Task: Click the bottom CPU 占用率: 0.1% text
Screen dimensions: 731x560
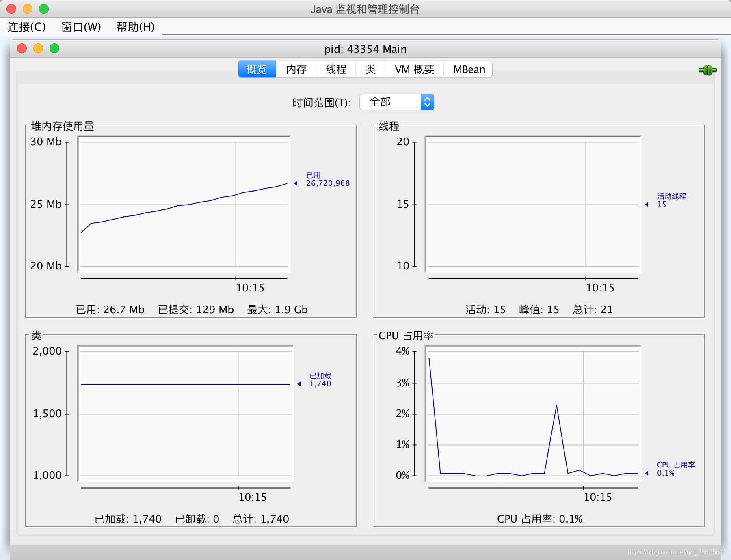Action: (540, 519)
